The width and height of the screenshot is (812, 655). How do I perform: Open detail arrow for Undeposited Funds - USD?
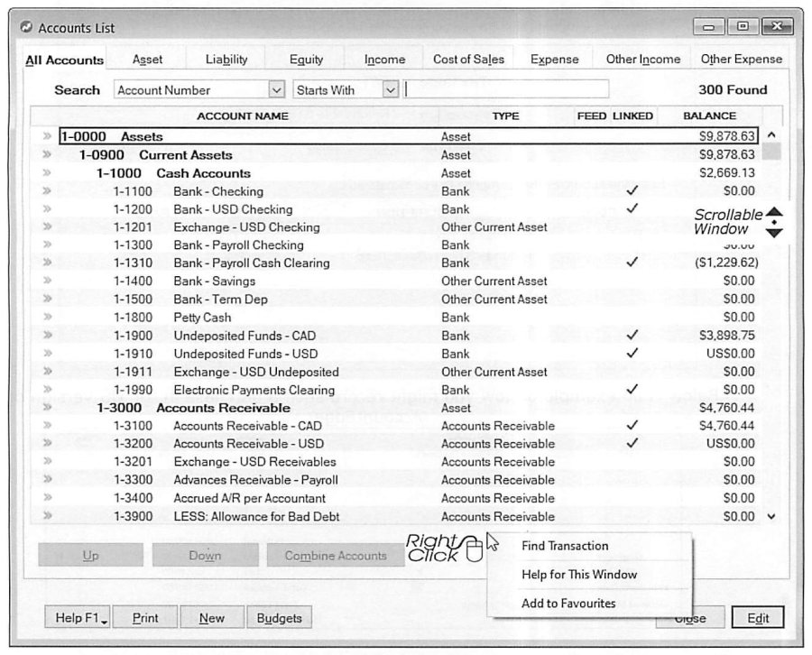pyautogui.click(x=47, y=353)
